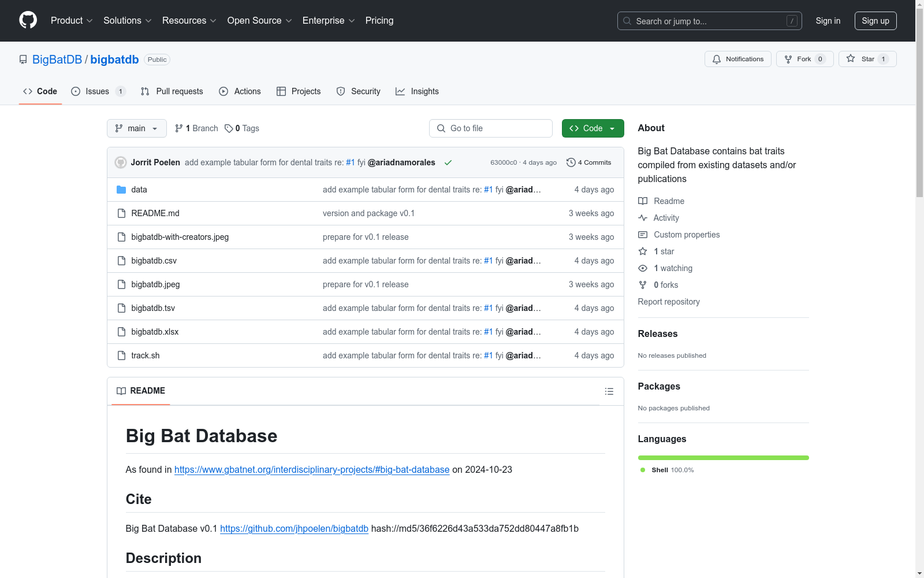Screen dimensions: 924x578
Task: Go to the GitHub home logo
Action: (28, 20)
